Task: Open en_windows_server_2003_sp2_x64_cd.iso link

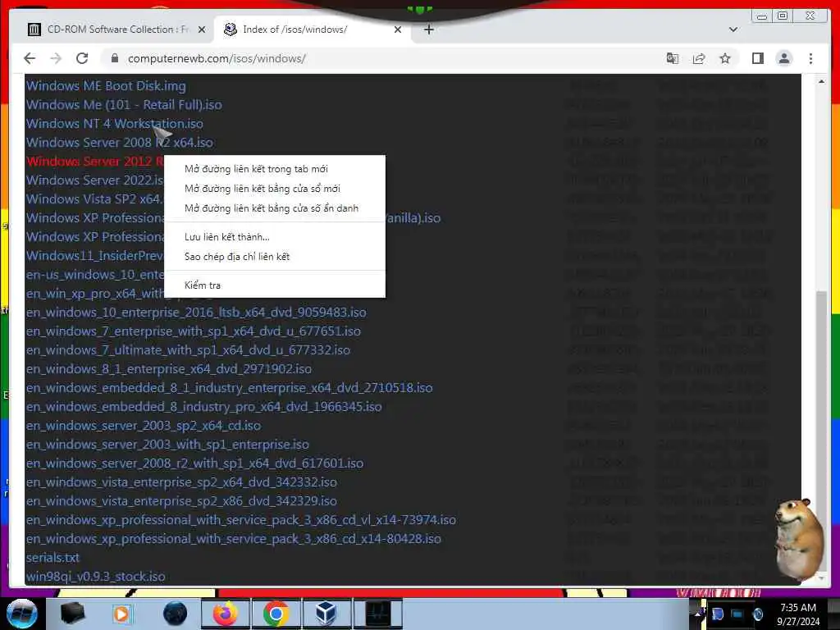Action: (144, 426)
